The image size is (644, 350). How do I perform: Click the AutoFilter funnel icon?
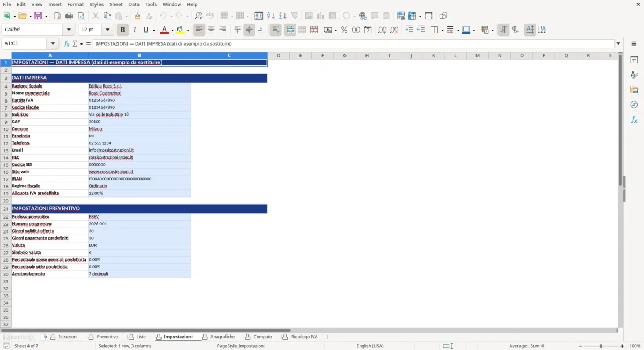point(295,16)
